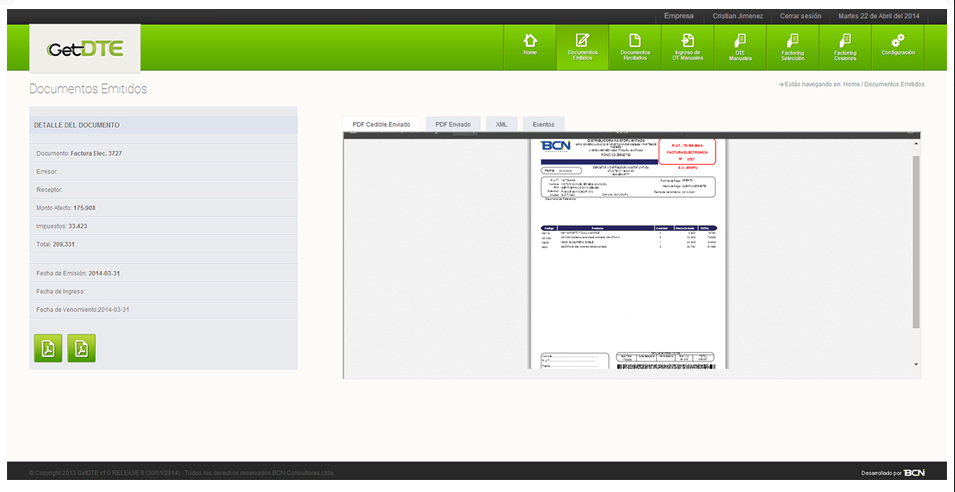Image resolution: width=955 pixels, height=492 pixels.
Task: Switch to PDF Enviado tab
Action: tap(453, 124)
